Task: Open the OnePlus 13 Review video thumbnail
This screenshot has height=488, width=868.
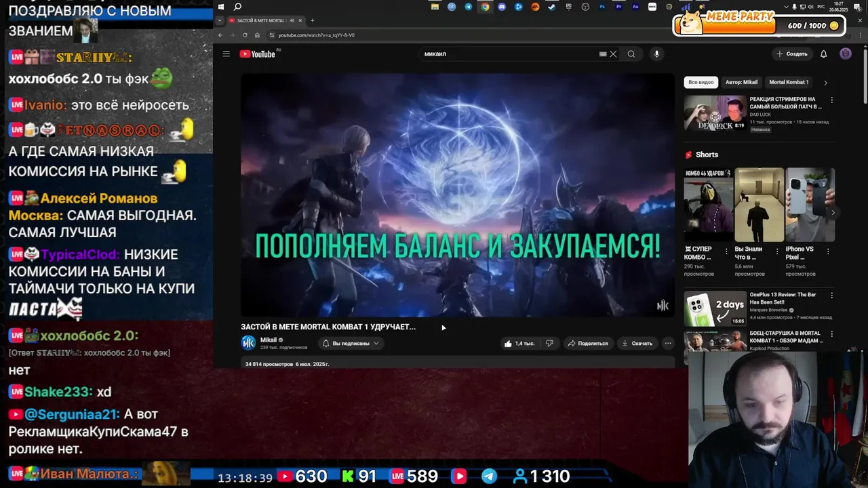Action: 715,308
